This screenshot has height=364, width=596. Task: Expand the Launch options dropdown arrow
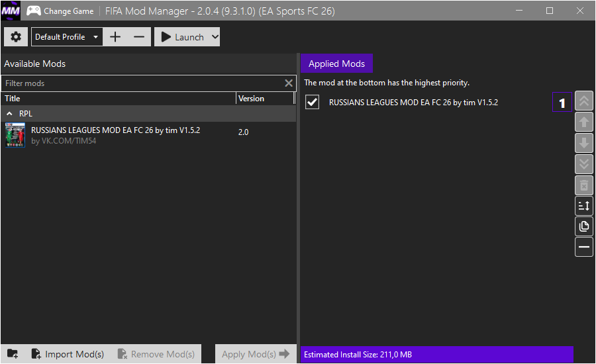tap(214, 37)
